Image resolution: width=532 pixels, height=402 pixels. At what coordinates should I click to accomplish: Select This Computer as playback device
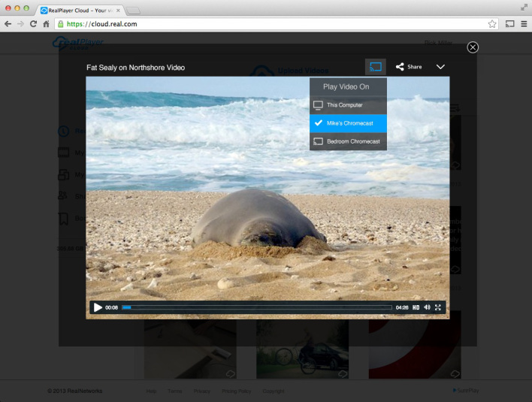348,105
